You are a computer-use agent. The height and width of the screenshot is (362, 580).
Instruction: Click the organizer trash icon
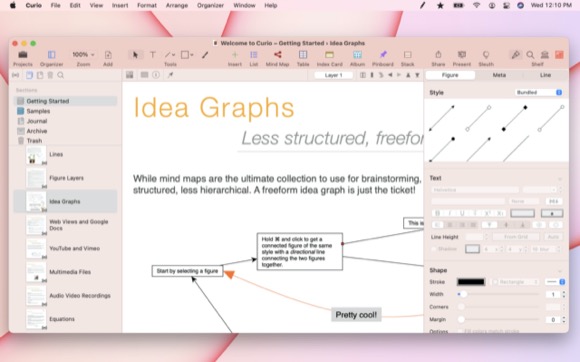[x=50, y=75]
